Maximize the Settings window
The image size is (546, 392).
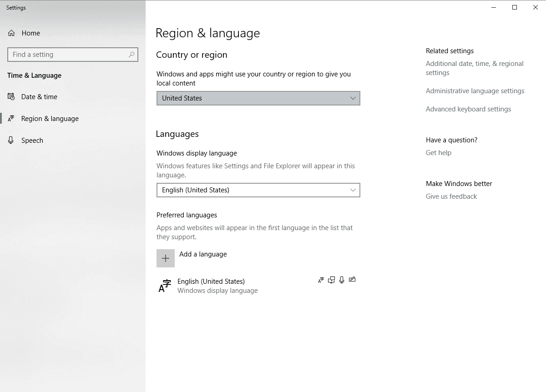pos(515,7)
